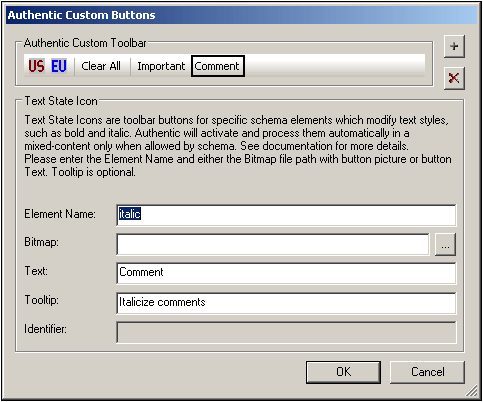Click the Text field containing Comment
Screen dimensions: 483x402
pyautogui.click(x=286, y=273)
